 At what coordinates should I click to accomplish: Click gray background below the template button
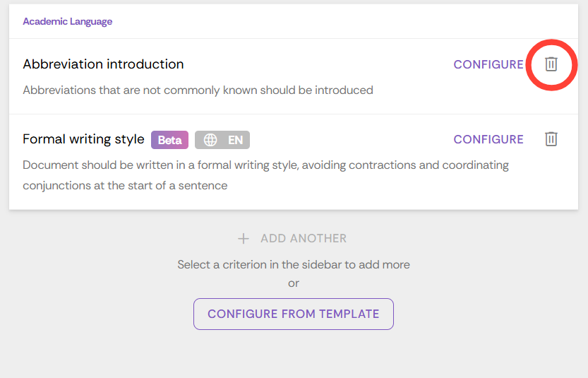click(x=294, y=353)
